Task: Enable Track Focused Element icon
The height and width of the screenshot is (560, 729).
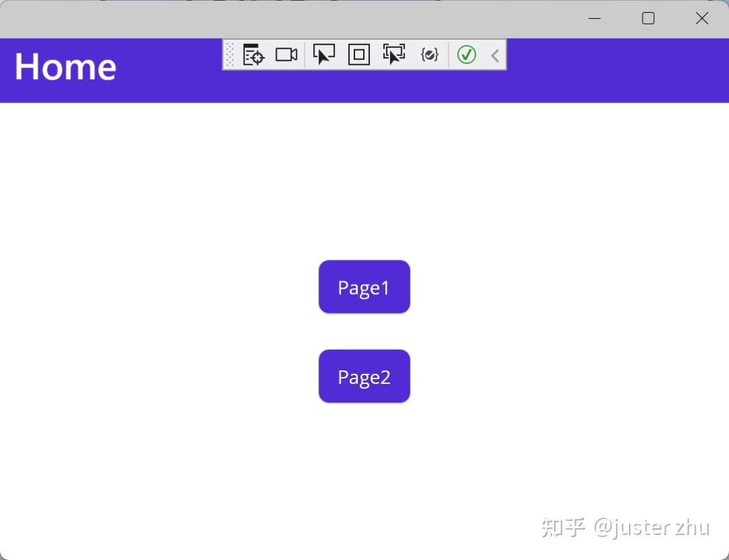Action: click(394, 55)
